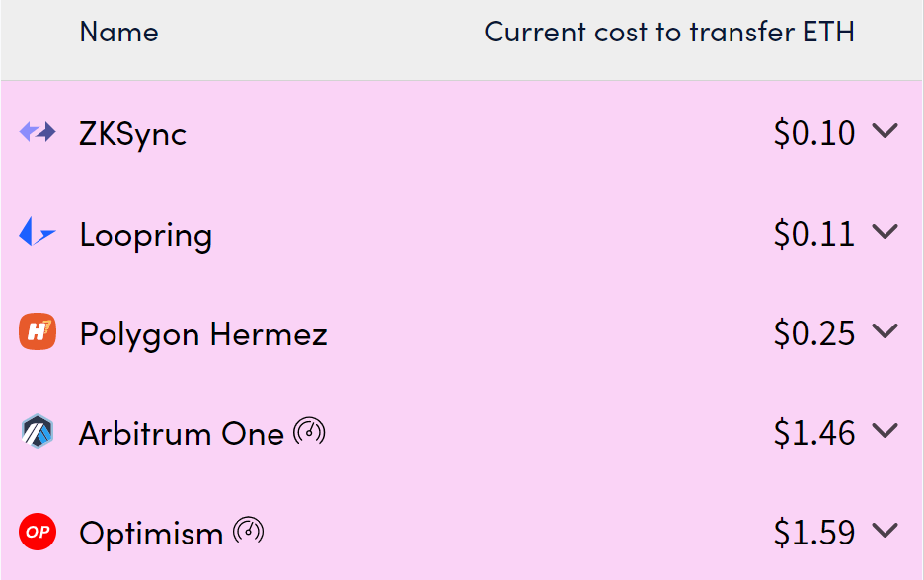Open the Arbitrum One name link
Viewport: 924px width, 580px height.
tap(182, 434)
